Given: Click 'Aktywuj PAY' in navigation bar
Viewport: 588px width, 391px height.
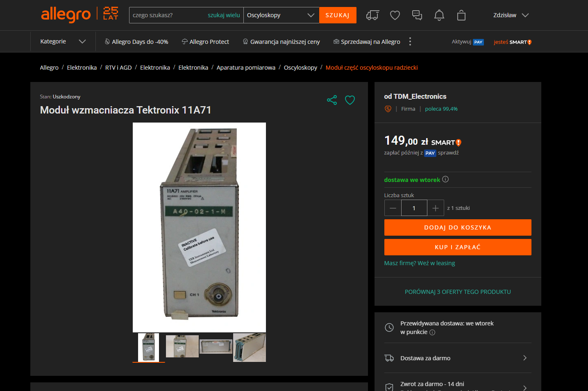Looking at the screenshot, I should [x=468, y=42].
